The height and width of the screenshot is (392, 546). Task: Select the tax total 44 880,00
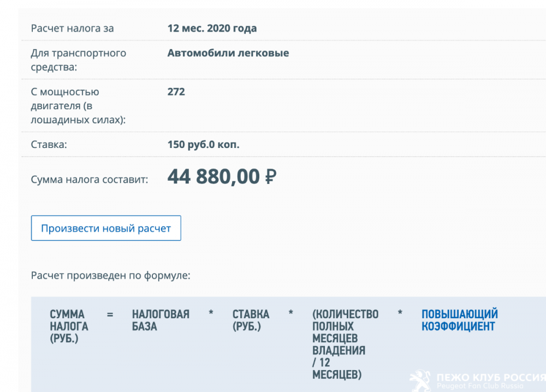pyautogui.click(x=213, y=177)
